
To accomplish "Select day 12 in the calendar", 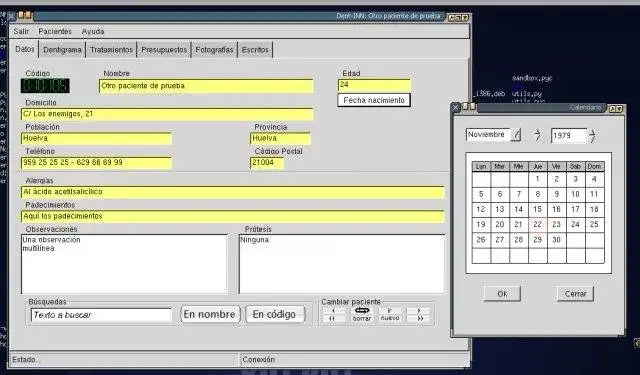I will coord(481,209).
